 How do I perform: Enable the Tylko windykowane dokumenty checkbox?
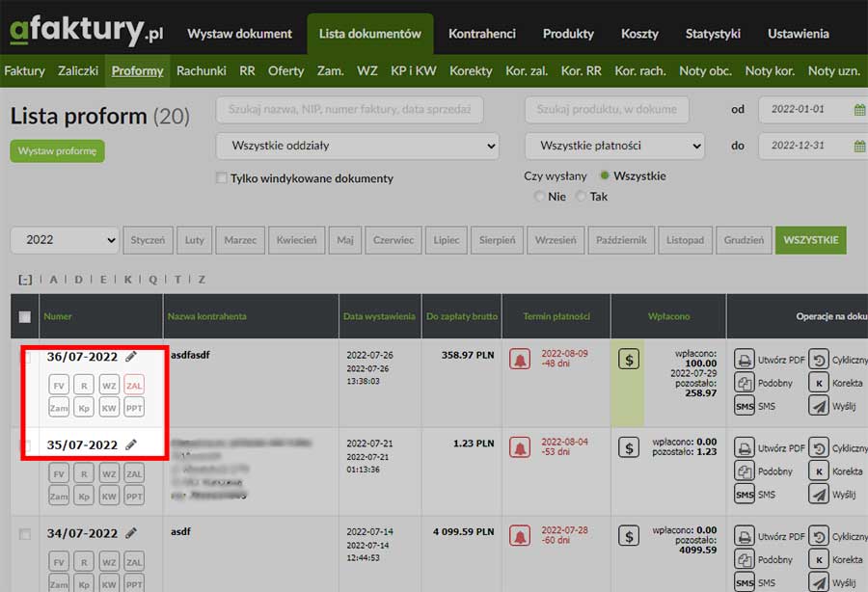coord(221,176)
